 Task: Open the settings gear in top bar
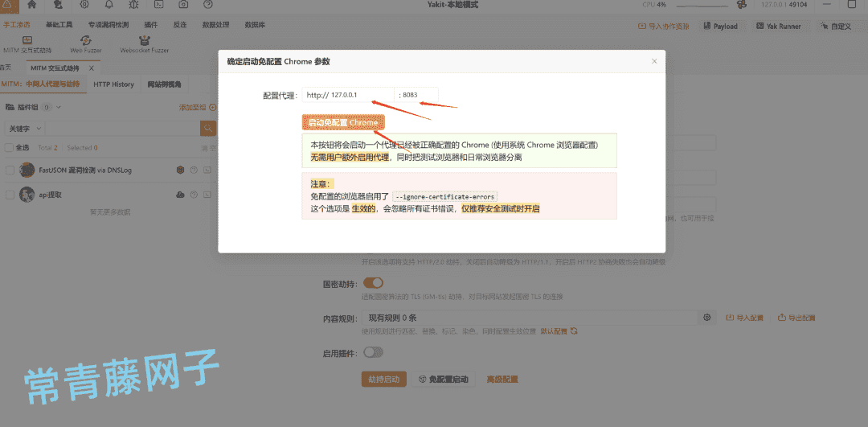coord(84,5)
